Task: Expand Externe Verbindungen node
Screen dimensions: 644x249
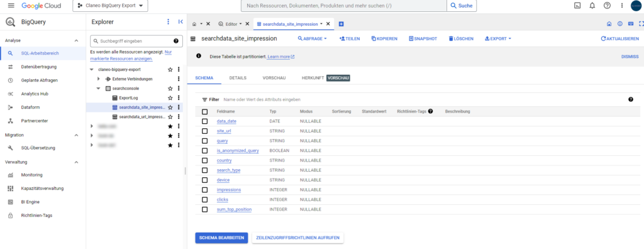Action: tap(99, 79)
